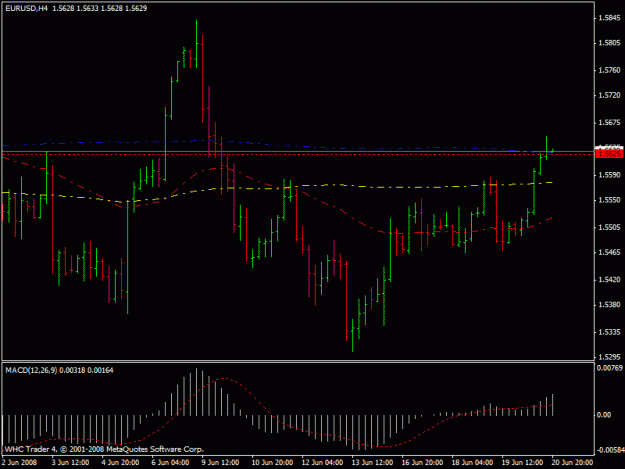Click the 1.5845 price axis label
The image size is (625, 469).
[x=609, y=18]
